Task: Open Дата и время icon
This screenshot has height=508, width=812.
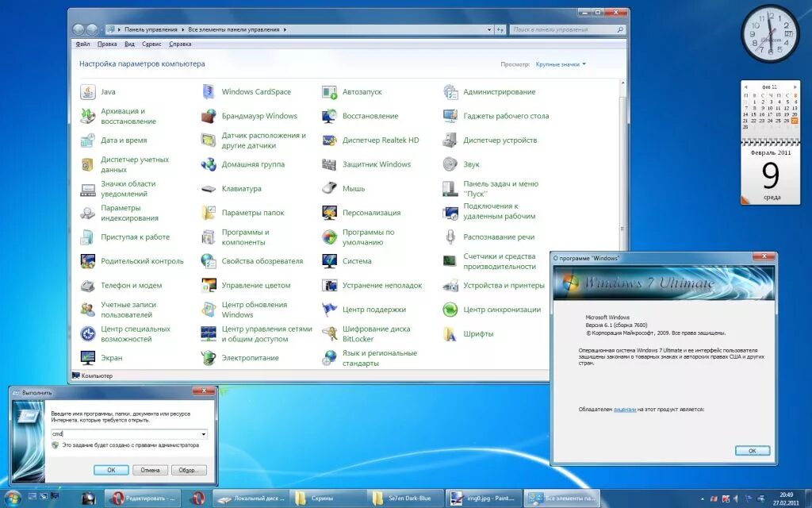Action: click(x=87, y=140)
